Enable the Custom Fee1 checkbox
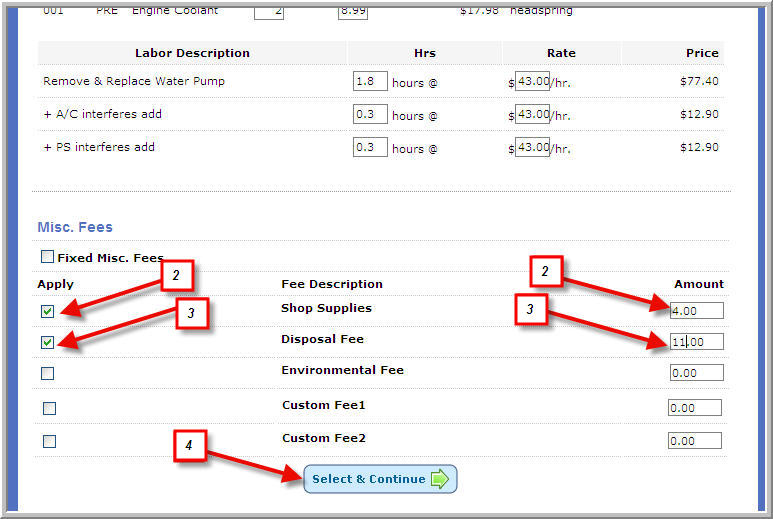The width and height of the screenshot is (773, 519). pos(49,408)
